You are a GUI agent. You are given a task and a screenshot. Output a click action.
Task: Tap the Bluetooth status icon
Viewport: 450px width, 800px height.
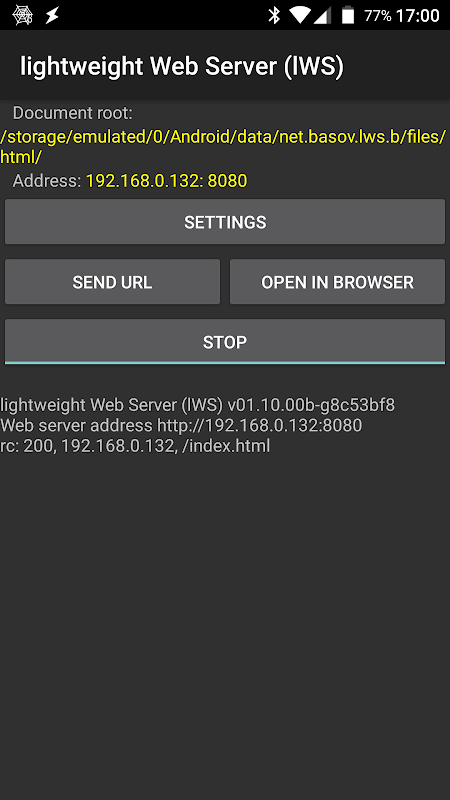[274, 15]
